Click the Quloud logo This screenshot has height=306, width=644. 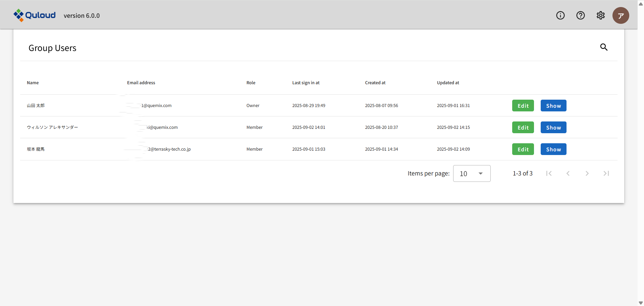click(x=35, y=15)
